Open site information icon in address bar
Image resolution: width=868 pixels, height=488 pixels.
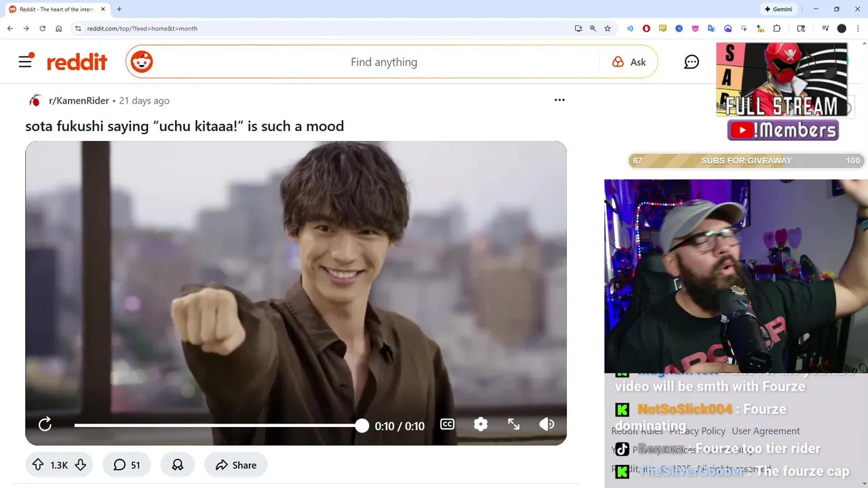point(78,28)
